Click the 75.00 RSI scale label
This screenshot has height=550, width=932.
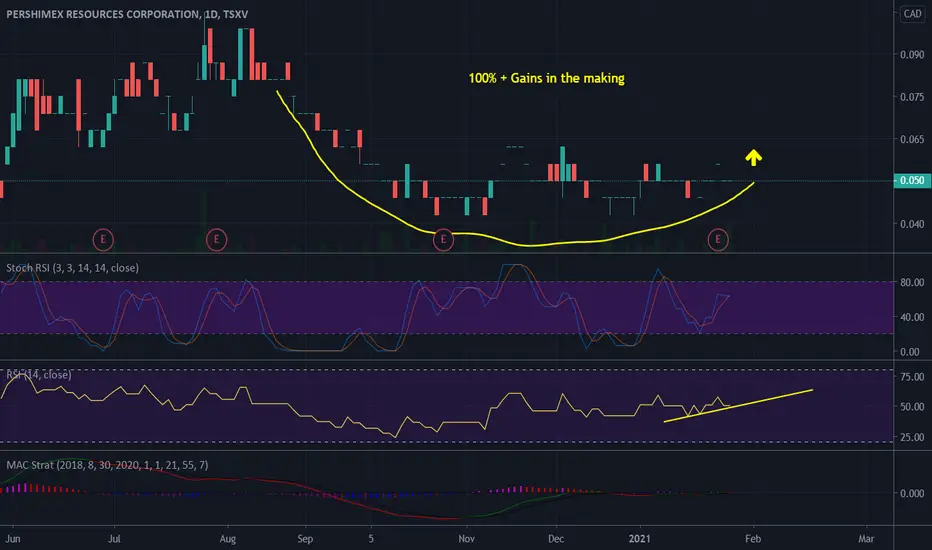pos(912,376)
